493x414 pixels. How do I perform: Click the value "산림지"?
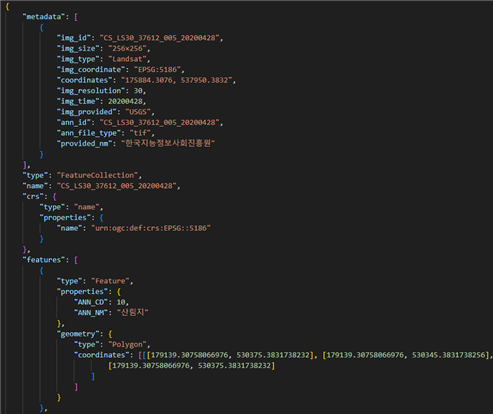tap(132, 313)
